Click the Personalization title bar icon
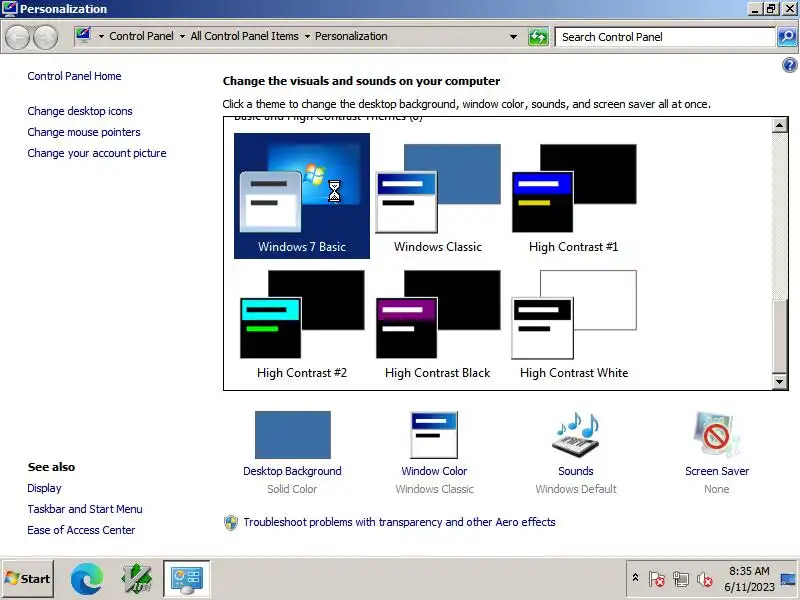800x600 pixels. coord(10,9)
